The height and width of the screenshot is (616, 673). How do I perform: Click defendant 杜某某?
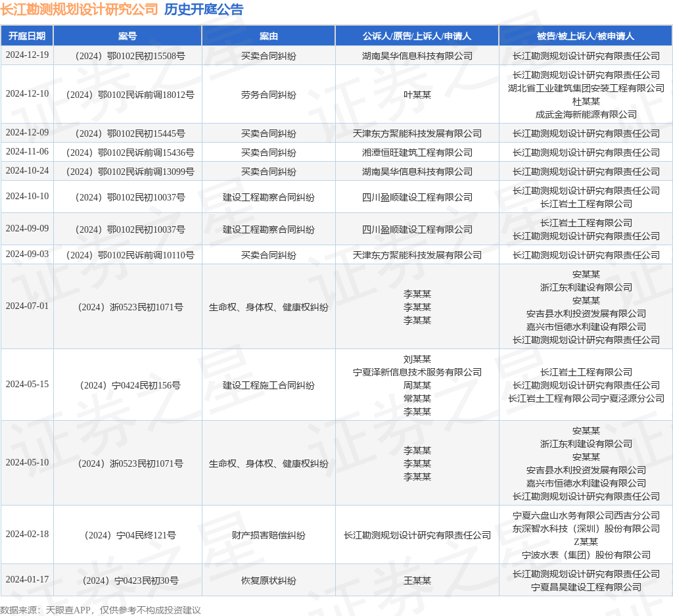click(x=586, y=101)
